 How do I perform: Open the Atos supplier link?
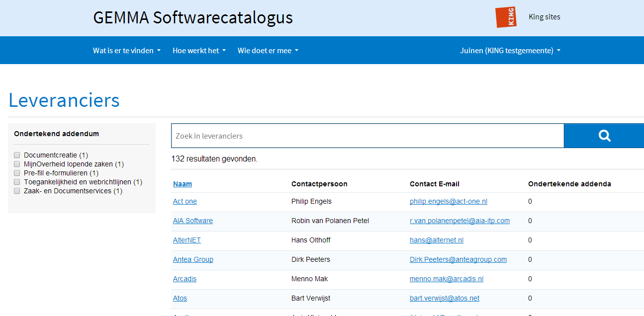point(180,298)
